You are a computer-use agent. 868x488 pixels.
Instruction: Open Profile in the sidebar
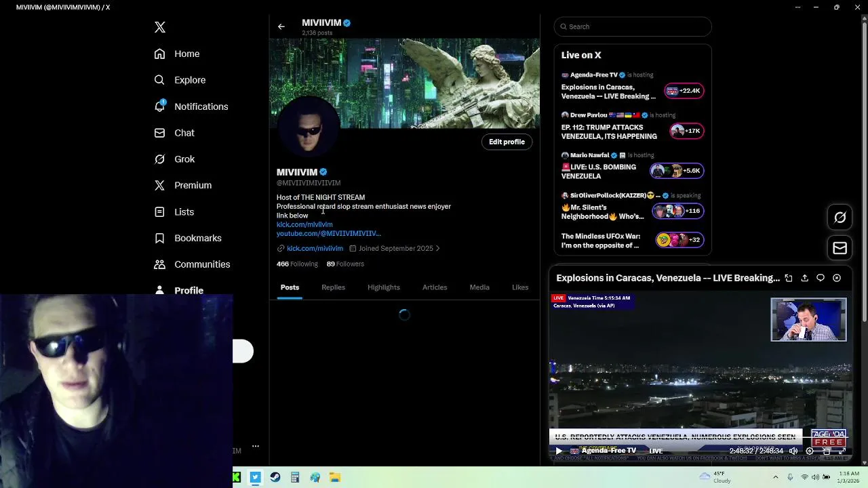[178, 290]
